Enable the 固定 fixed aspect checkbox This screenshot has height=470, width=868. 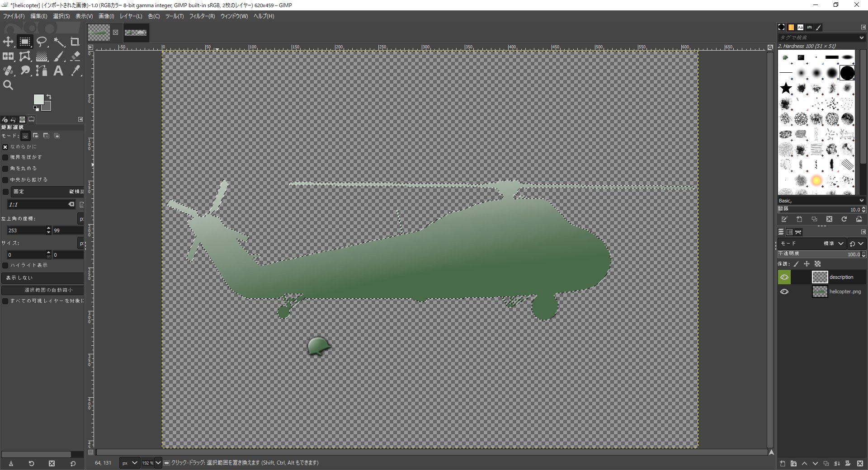(5, 192)
